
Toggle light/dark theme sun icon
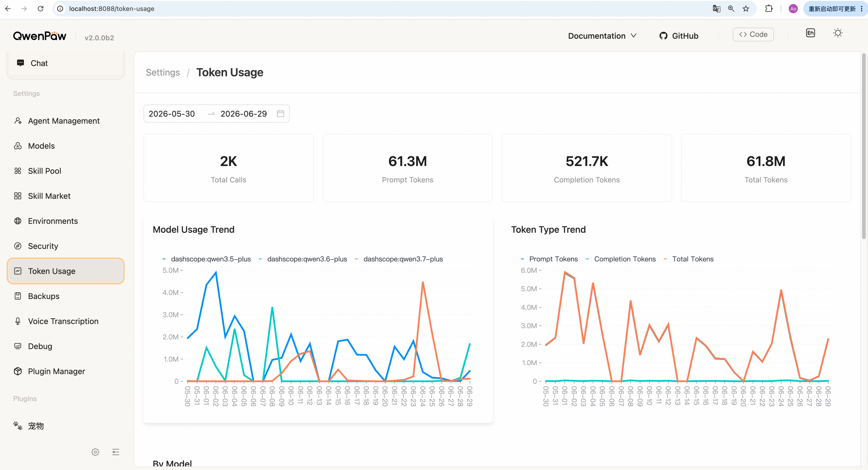(838, 33)
